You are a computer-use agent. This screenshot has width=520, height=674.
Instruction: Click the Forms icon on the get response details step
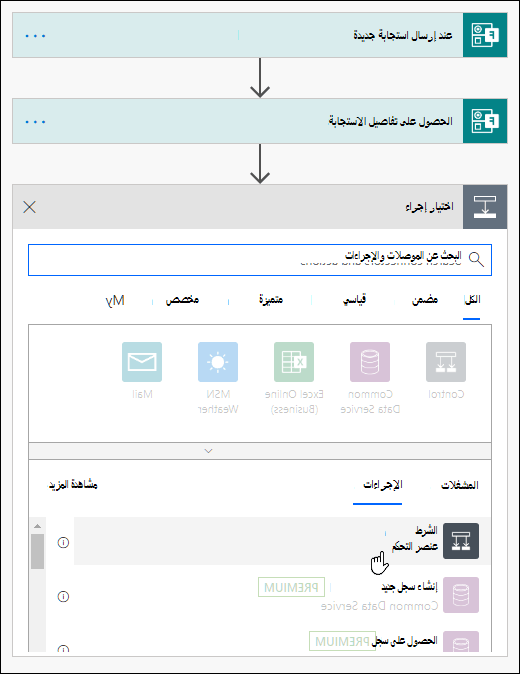coord(485,121)
